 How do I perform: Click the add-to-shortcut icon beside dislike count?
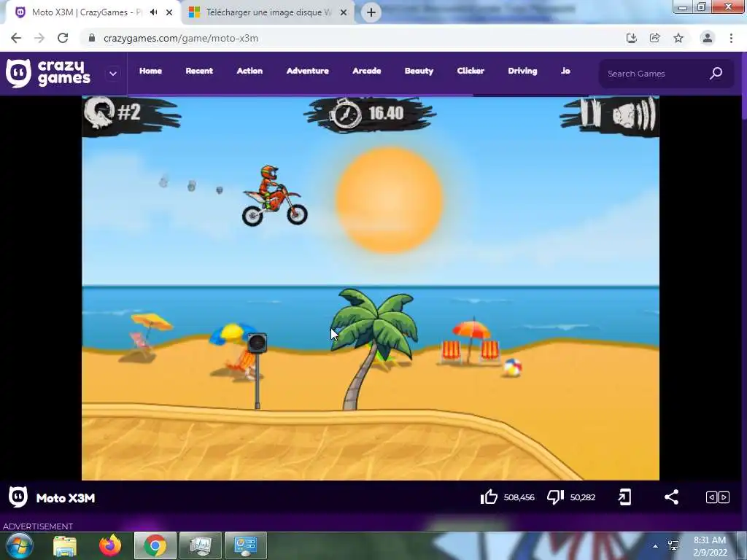624,497
